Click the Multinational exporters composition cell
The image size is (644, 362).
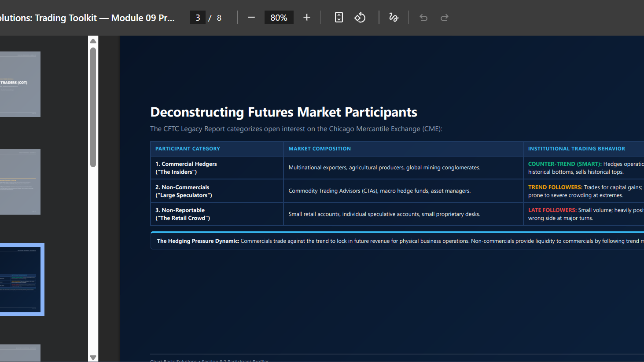click(x=403, y=168)
